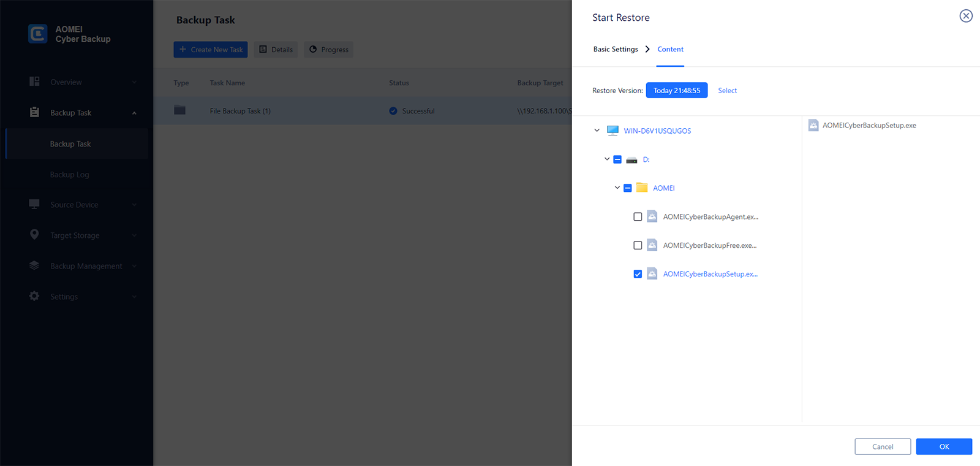Screen dimensions: 980x466
Task: Click the Backup Target column header
Action: tap(540, 83)
